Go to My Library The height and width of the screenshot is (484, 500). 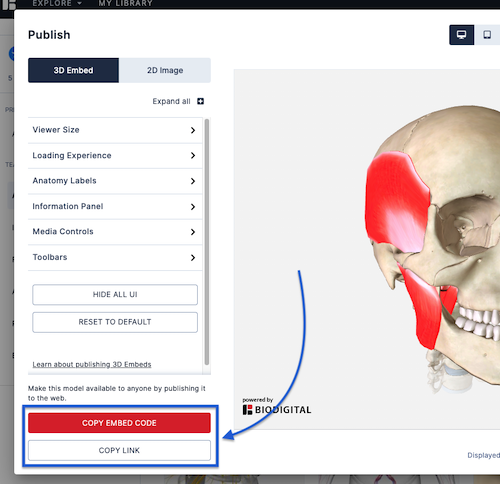[x=125, y=4]
